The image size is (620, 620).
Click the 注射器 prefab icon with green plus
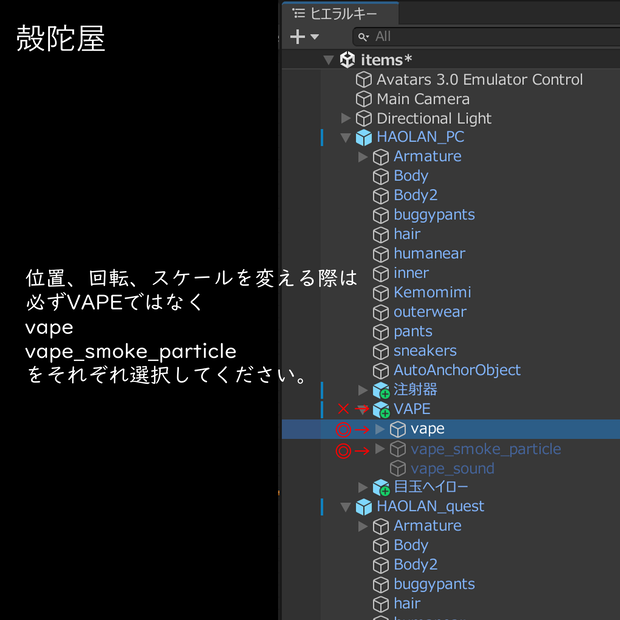[381, 390]
